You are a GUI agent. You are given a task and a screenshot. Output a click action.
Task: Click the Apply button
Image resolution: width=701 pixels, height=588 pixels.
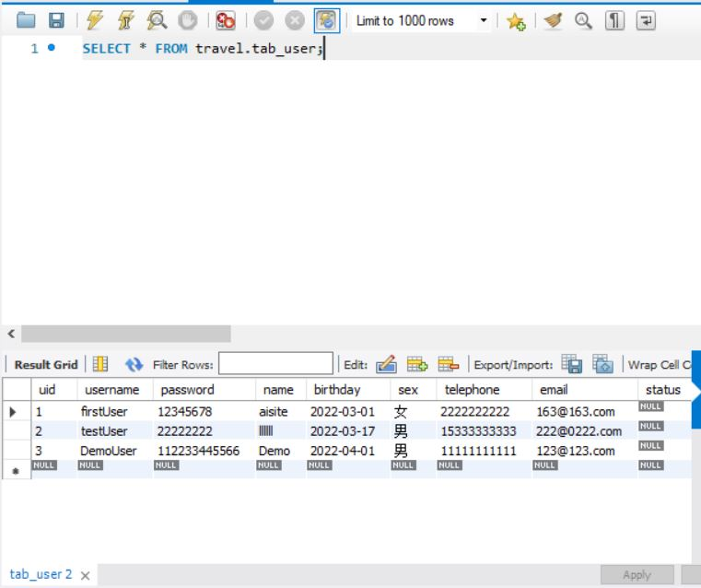637,575
